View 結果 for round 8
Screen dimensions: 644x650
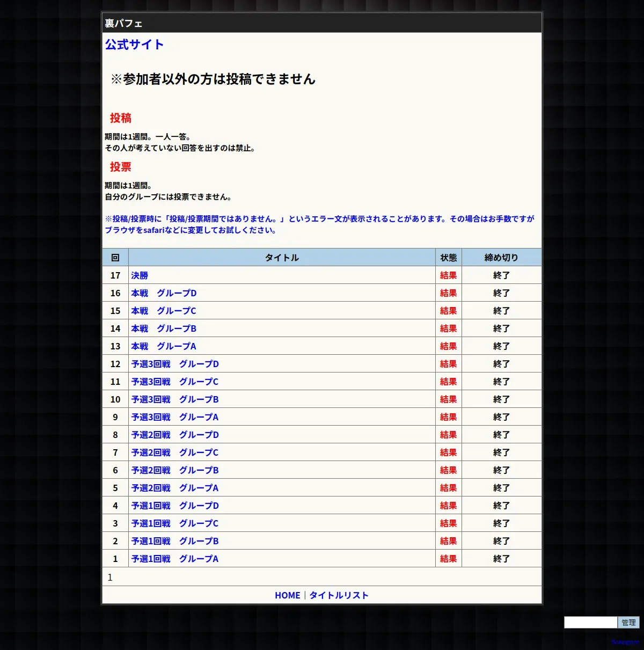pyautogui.click(x=449, y=435)
